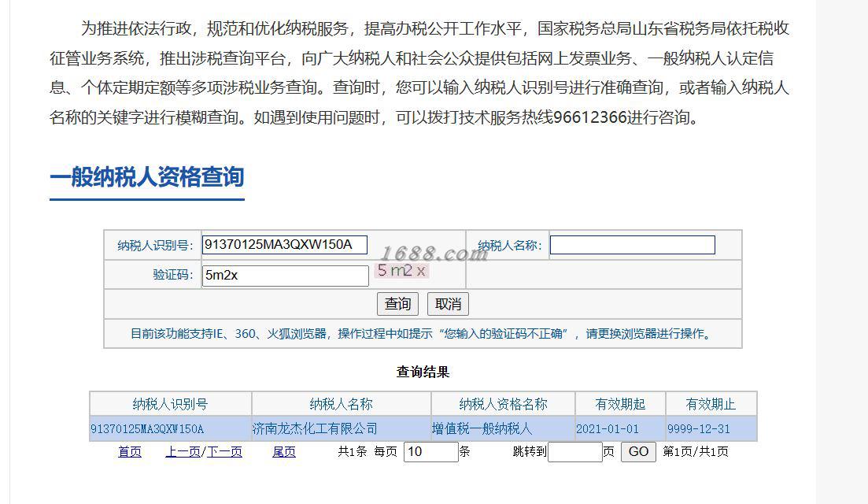868x504 pixels.
Task: Click the 纳税人识别号 input field
Action: tap(285, 245)
